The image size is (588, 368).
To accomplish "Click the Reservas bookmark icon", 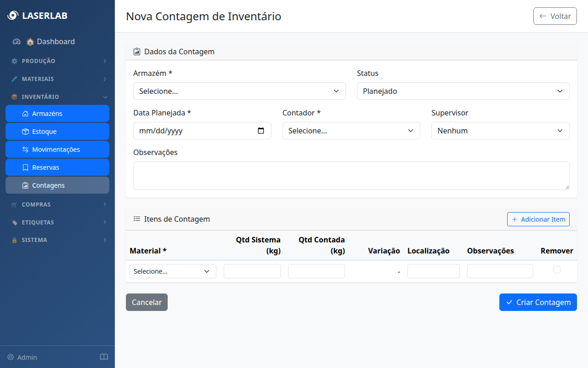I will tap(25, 167).
